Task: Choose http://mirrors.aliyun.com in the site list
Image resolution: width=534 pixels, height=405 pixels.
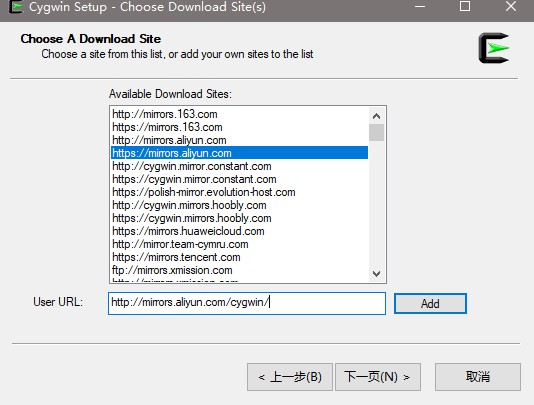Action: 239,140
